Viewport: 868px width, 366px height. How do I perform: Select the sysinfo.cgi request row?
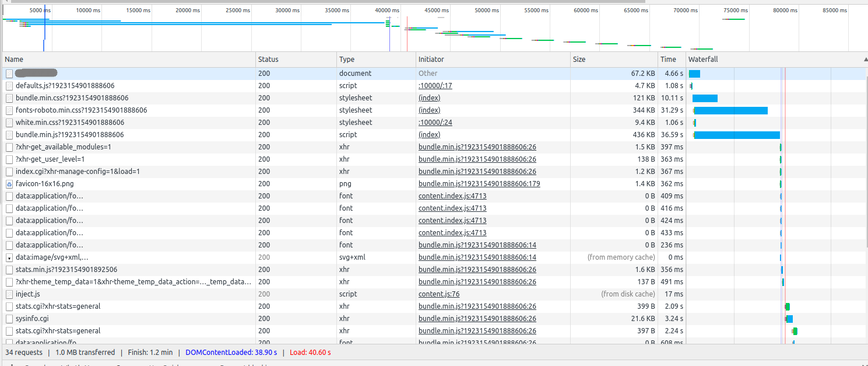(x=117, y=318)
